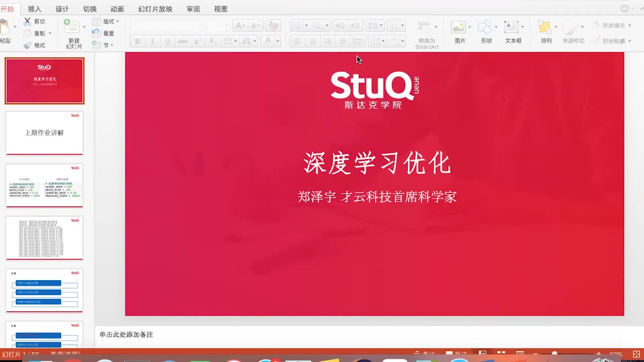The image size is (644, 362).
Task: Toggle bold formatting
Action: pos(137,41)
